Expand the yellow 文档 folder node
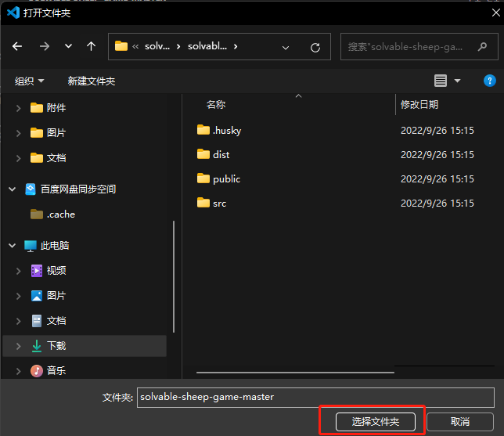Screen dimensions: 504x436 [18, 158]
